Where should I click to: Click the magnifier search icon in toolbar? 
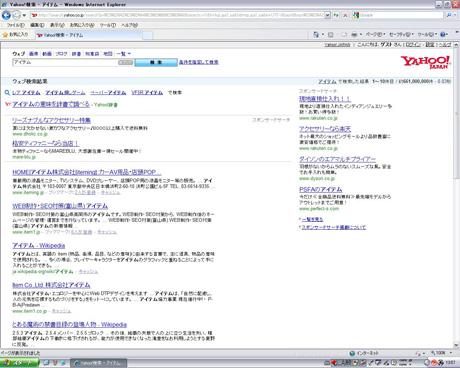click(449, 15)
